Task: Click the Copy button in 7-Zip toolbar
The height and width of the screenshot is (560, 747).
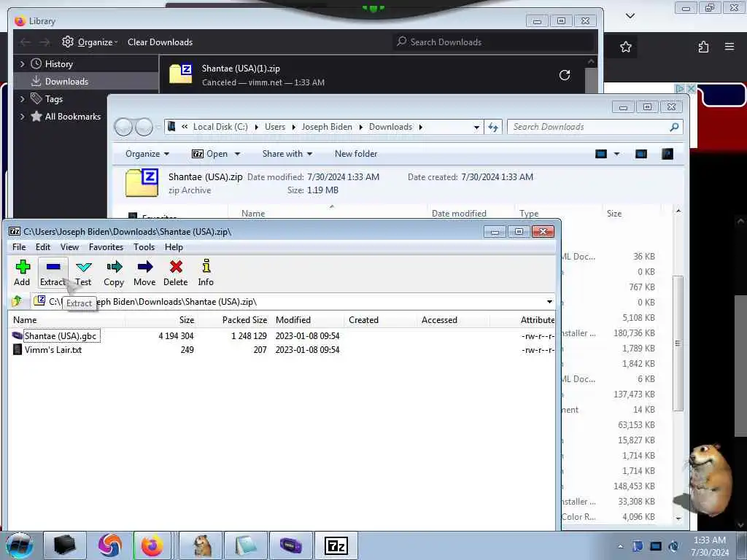Action: (114, 273)
